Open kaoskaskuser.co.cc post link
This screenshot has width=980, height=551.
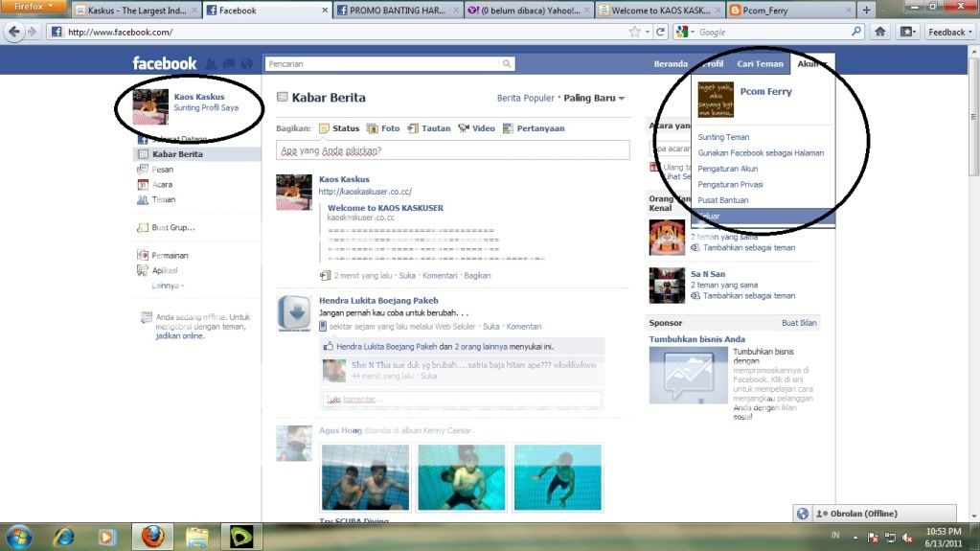click(365, 192)
